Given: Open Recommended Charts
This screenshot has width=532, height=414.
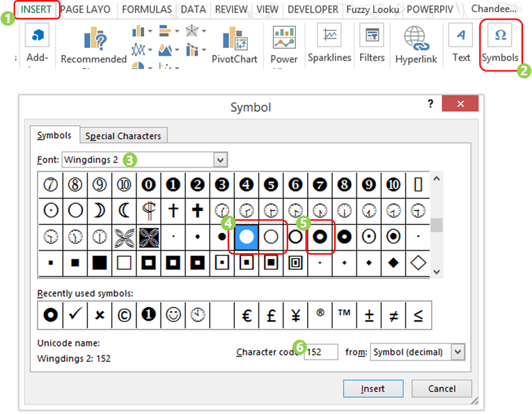Looking at the screenshot, I should click(93, 46).
